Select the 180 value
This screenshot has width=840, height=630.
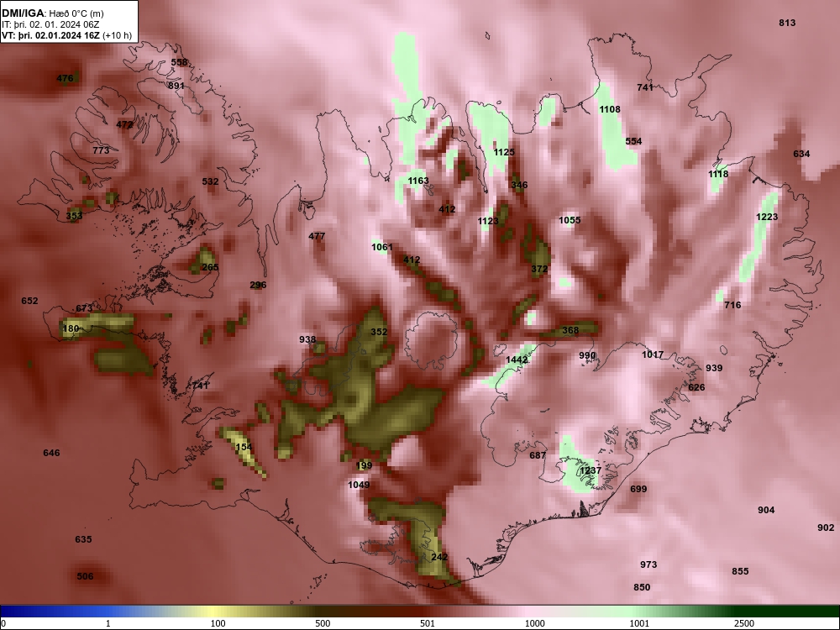[71, 328]
